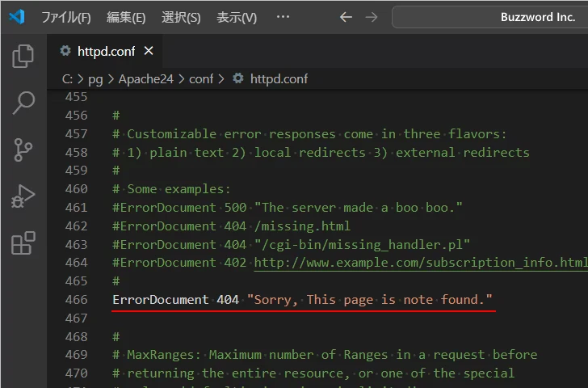This screenshot has height=388, width=588.
Task: Open the Source Control view
Action: click(23, 150)
